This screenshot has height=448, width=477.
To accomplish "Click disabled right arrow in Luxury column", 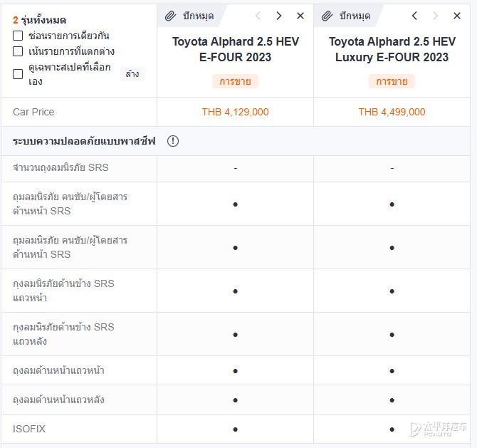I will click(x=435, y=16).
